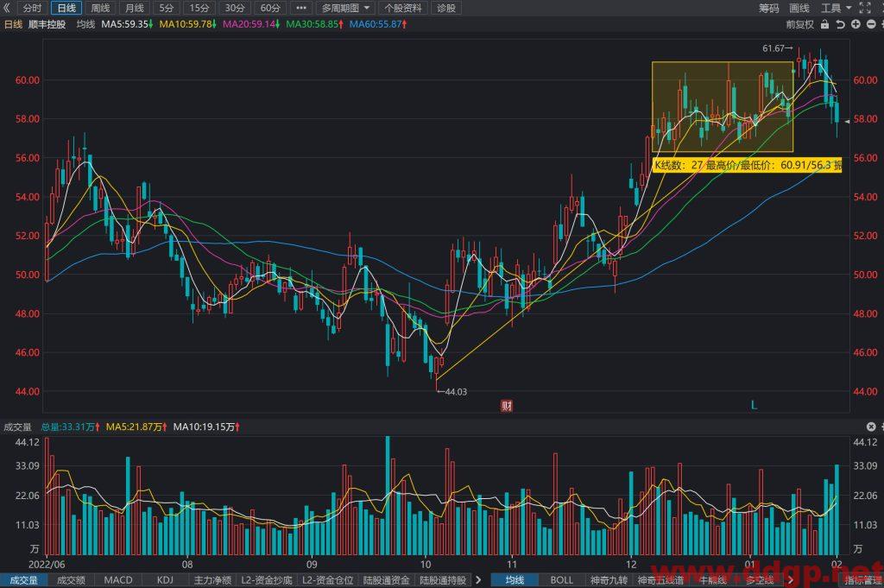
Task: Select the MACD indicator tab
Action: point(117,580)
